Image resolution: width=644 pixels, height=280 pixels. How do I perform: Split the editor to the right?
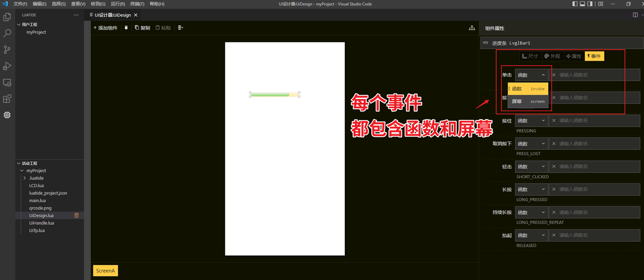635,15
